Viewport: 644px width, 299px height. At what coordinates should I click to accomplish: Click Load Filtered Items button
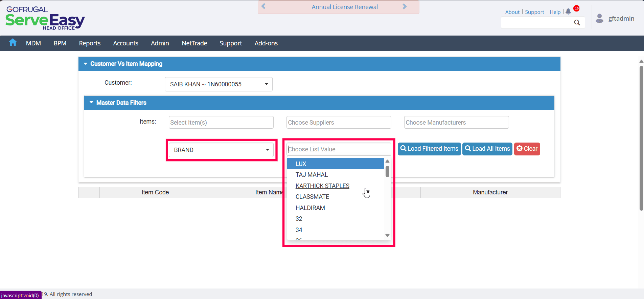click(430, 149)
